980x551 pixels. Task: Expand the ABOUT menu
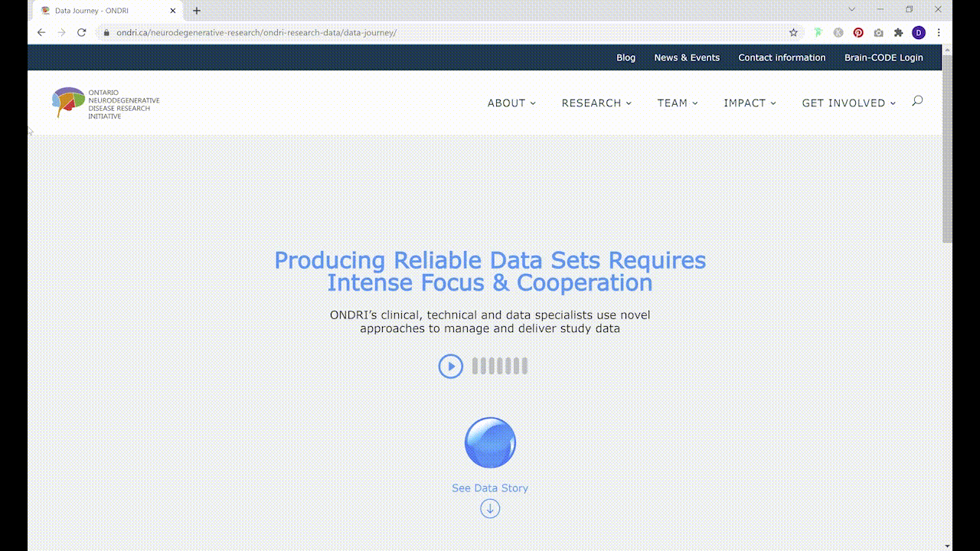tap(511, 103)
